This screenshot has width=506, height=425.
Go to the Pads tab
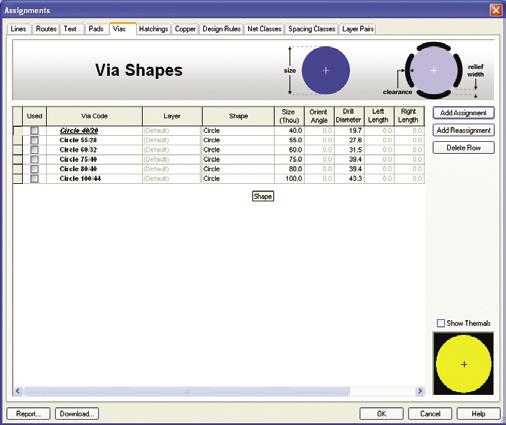(96, 29)
